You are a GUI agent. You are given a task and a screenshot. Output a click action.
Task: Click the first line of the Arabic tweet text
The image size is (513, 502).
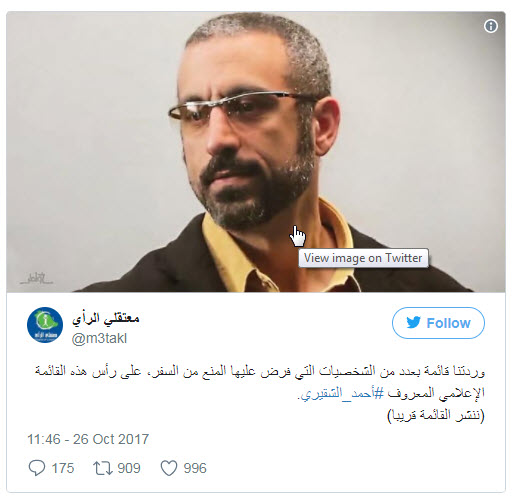coord(260,372)
